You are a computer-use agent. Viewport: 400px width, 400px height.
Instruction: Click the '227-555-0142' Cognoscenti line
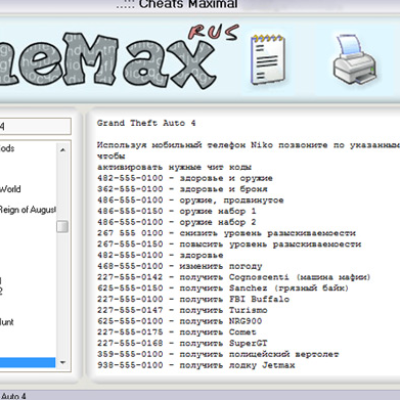[x=234, y=277]
